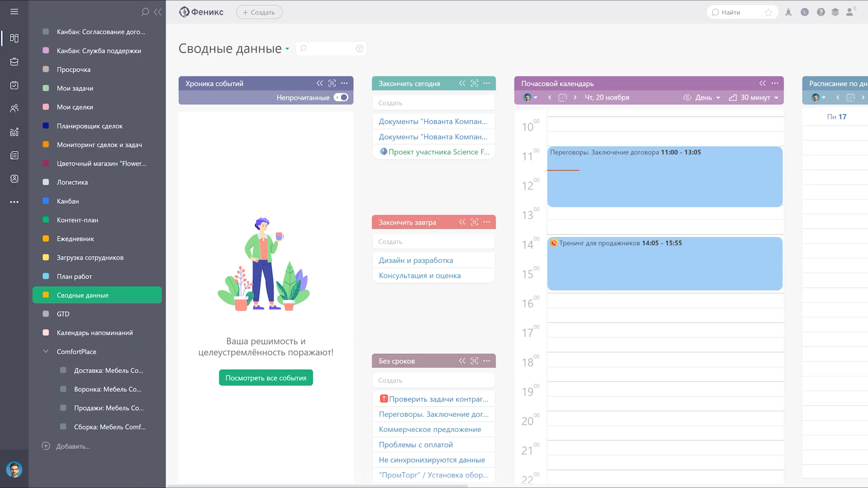Select Мои задачи in the sidebar
The width and height of the screenshot is (868, 488).
(75, 88)
